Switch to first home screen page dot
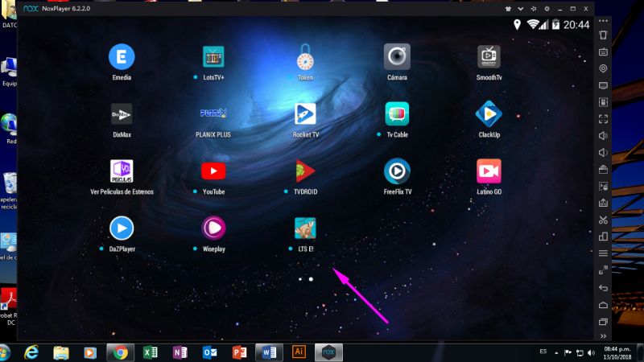 point(300,279)
